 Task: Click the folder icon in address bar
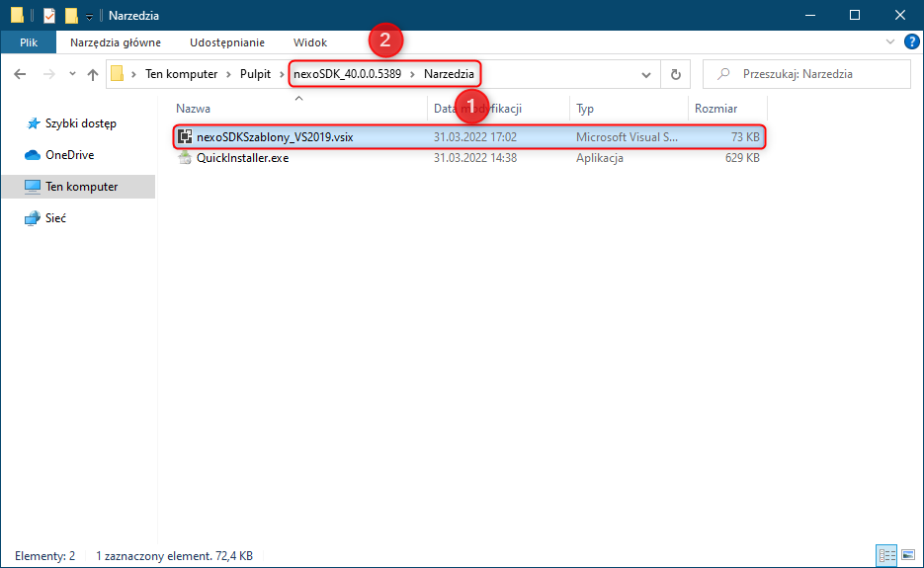(x=118, y=74)
